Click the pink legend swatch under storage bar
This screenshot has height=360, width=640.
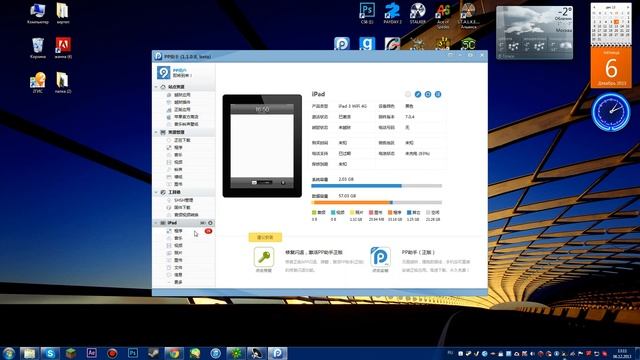371,212
